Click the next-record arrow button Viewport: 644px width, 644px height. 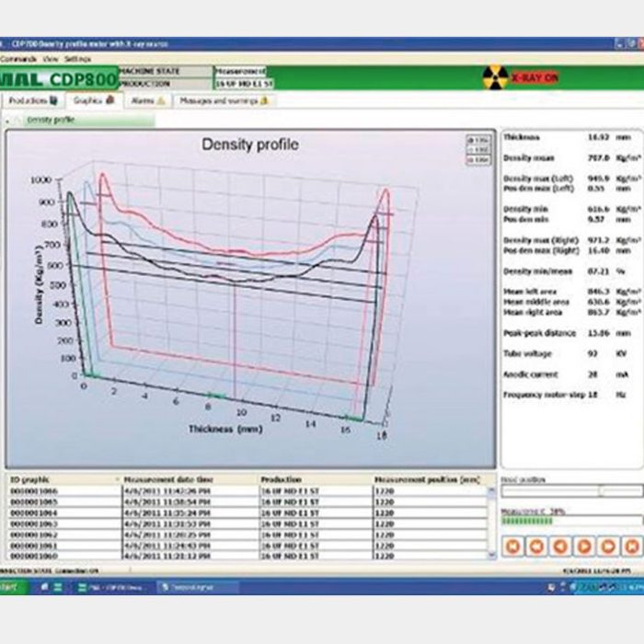click(x=583, y=546)
